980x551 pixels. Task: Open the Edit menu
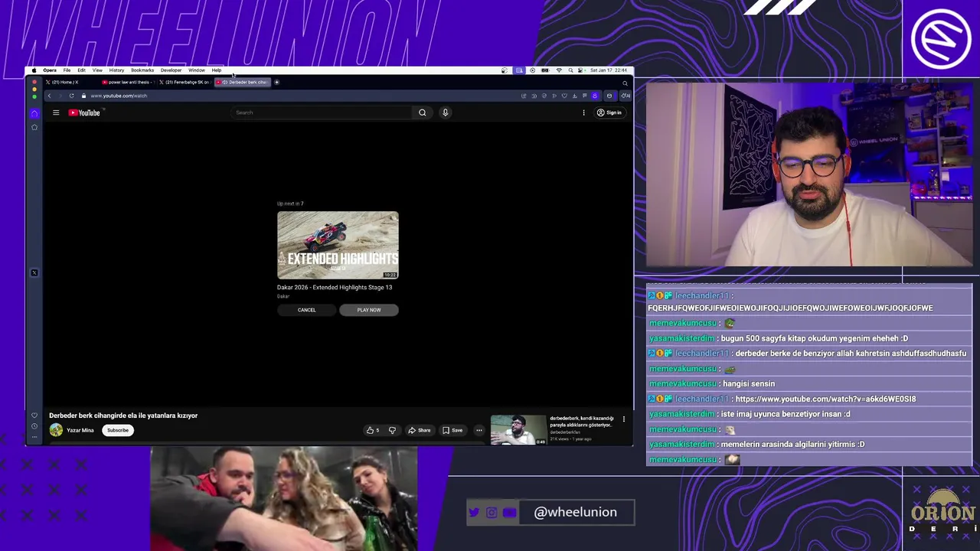click(81, 70)
